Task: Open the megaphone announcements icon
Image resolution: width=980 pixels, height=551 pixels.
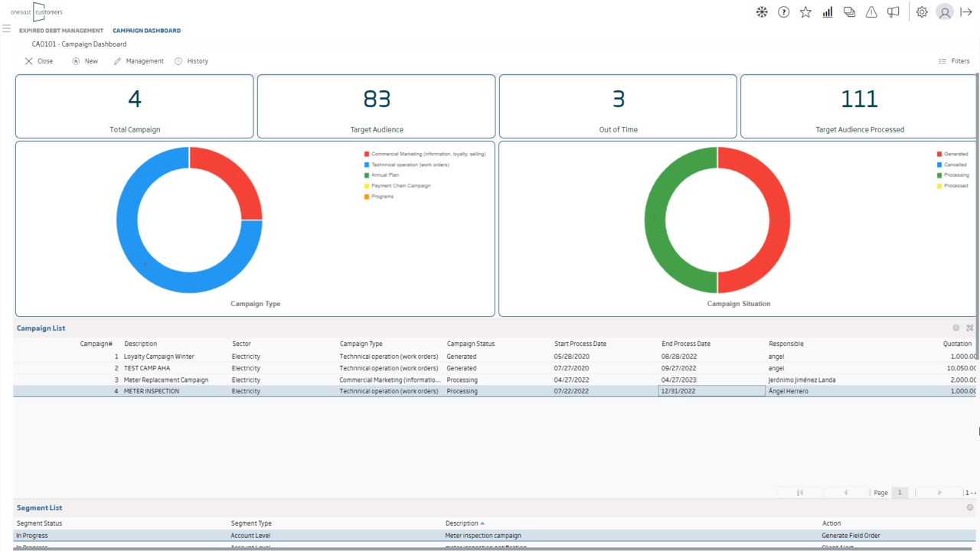Action: 893,12
